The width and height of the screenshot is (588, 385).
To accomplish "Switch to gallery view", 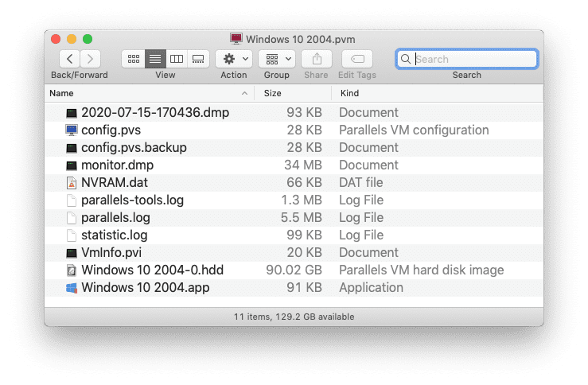I will [x=198, y=59].
